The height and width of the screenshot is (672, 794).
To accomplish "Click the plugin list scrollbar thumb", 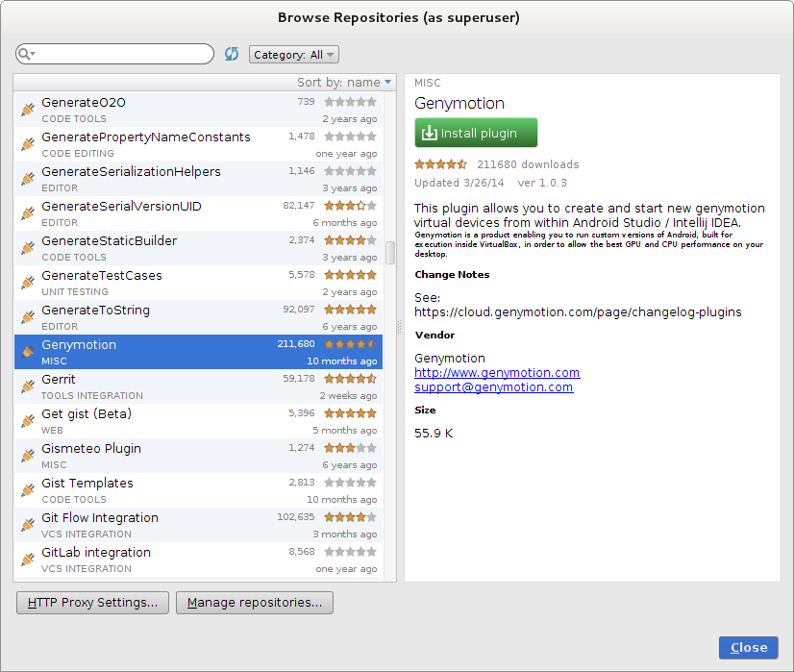I will pyautogui.click(x=390, y=253).
